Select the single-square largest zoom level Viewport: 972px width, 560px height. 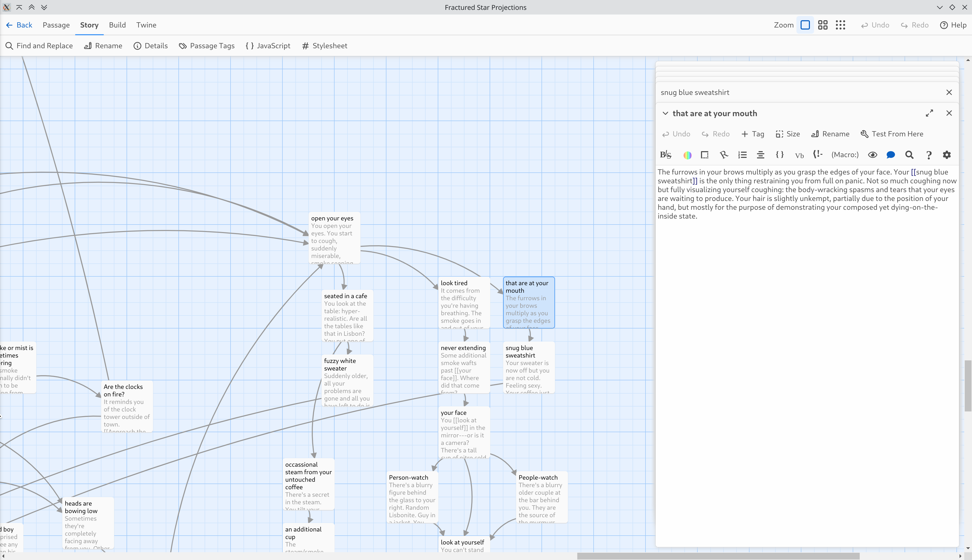click(x=805, y=25)
